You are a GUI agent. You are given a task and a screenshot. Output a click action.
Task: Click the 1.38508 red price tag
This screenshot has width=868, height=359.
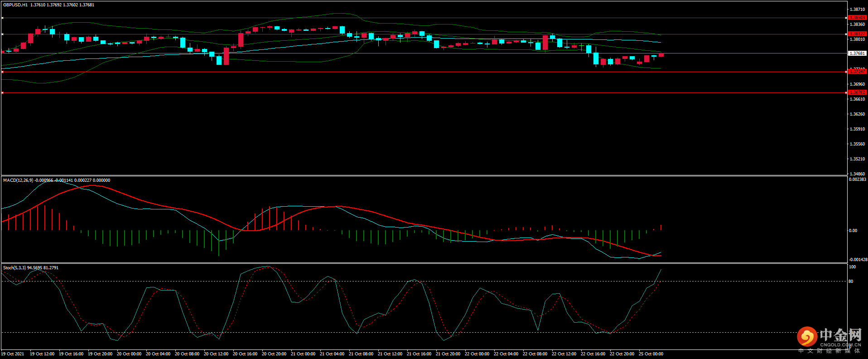[857, 18]
